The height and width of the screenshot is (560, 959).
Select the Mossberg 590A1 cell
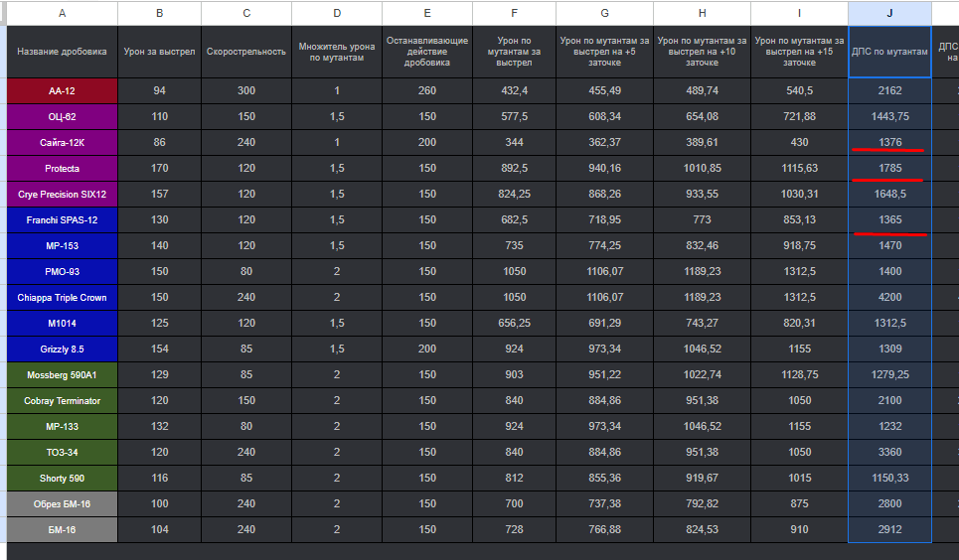62,374
